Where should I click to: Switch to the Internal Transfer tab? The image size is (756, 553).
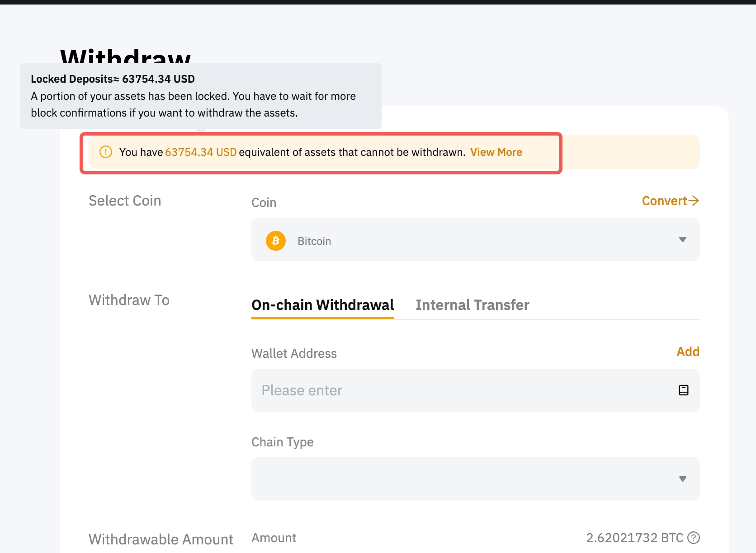point(472,305)
